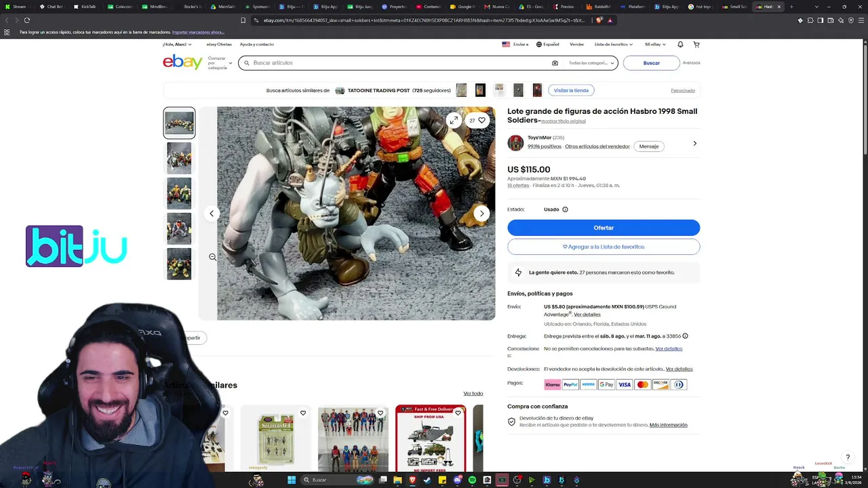Image resolution: width=868 pixels, height=488 pixels.
Task: Click the Brave shields icon
Action: tap(599, 20)
